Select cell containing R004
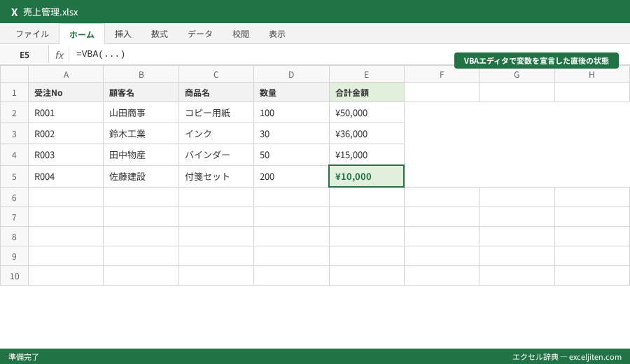 click(x=66, y=176)
